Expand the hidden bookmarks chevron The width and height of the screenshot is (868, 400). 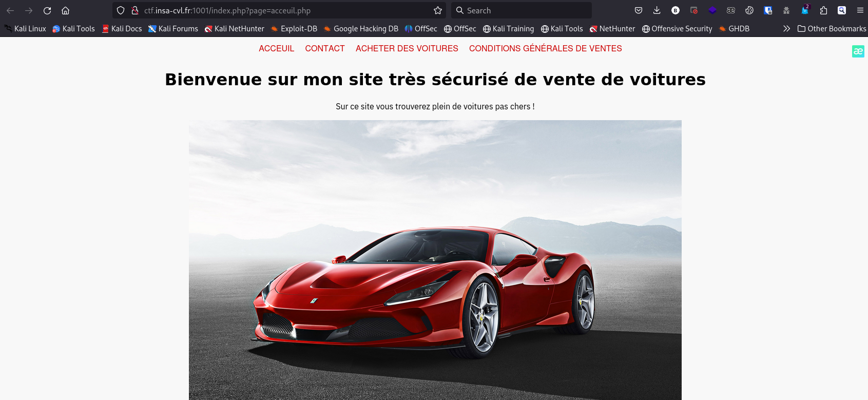point(786,29)
